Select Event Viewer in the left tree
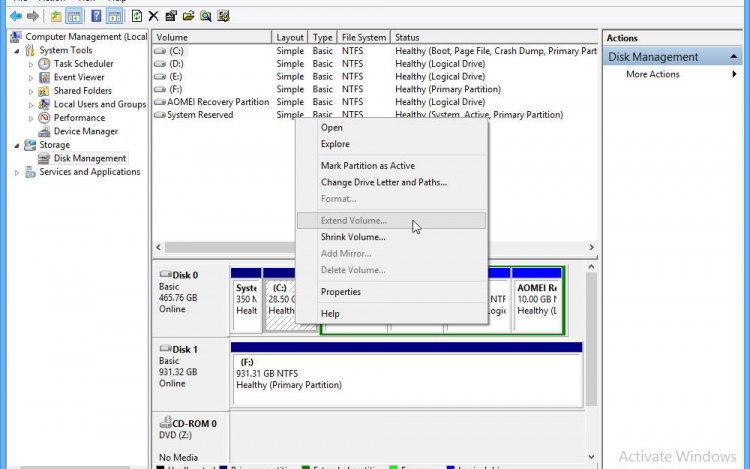This screenshot has height=469, width=750. pos(79,77)
